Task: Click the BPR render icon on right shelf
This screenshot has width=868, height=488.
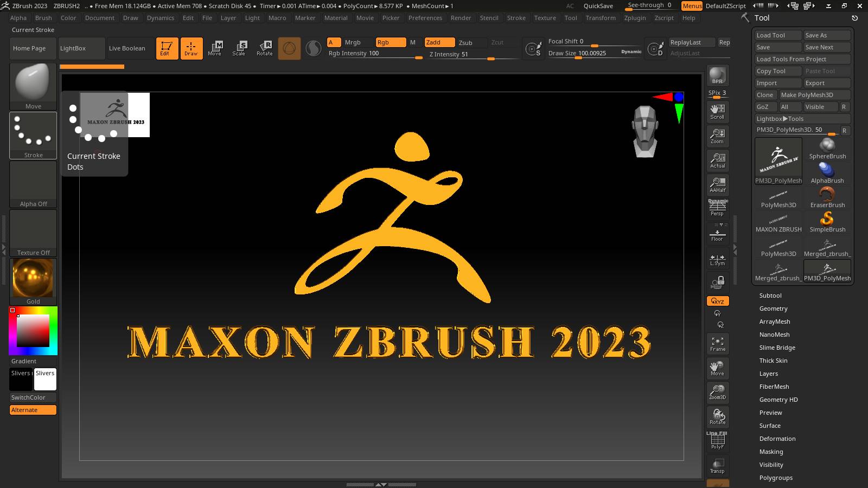Action: (x=717, y=75)
